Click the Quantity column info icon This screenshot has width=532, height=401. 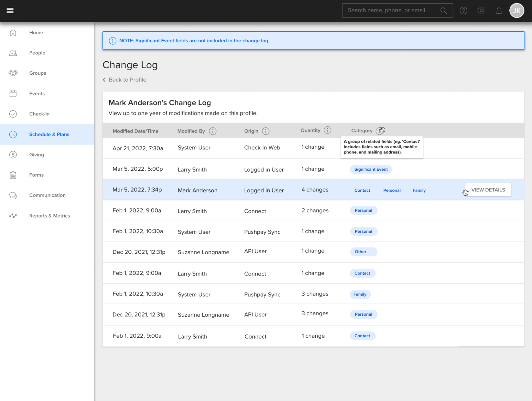tap(327, 130)
